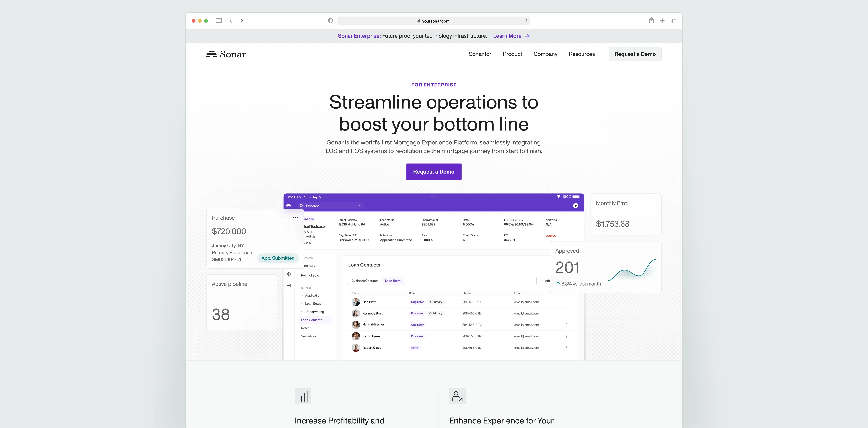This screenshot has width=868, height=428.
Task: Click the red Locked status text
Action: coord(551,236)
